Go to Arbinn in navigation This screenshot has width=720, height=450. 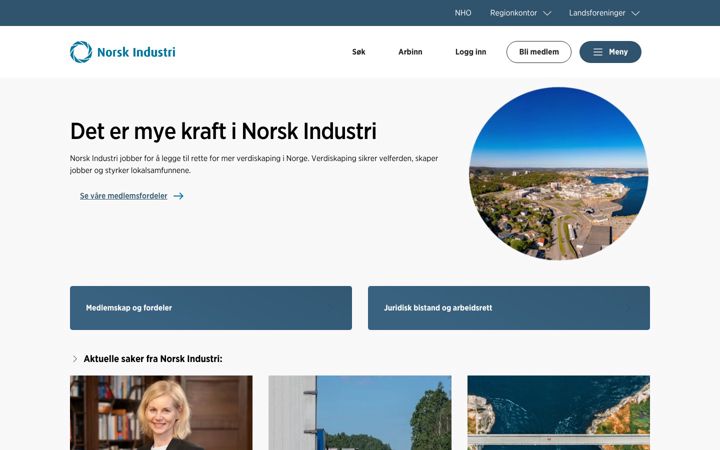[x=410, y=52]
